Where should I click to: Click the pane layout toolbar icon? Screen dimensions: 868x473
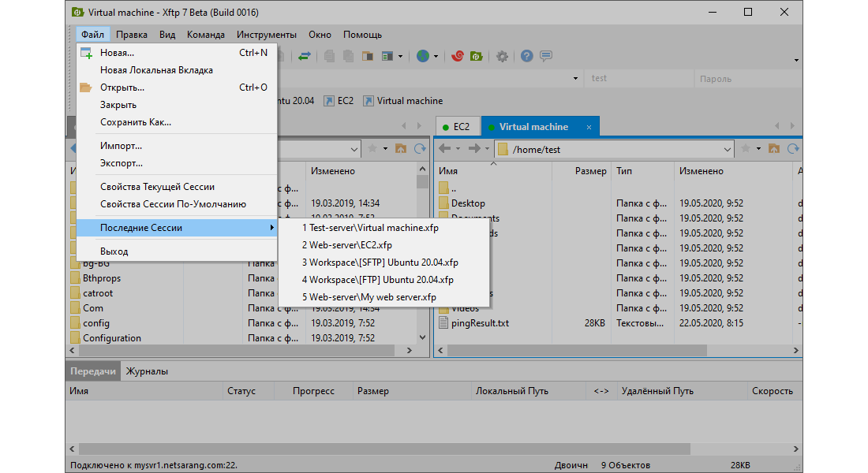[387, 56]
